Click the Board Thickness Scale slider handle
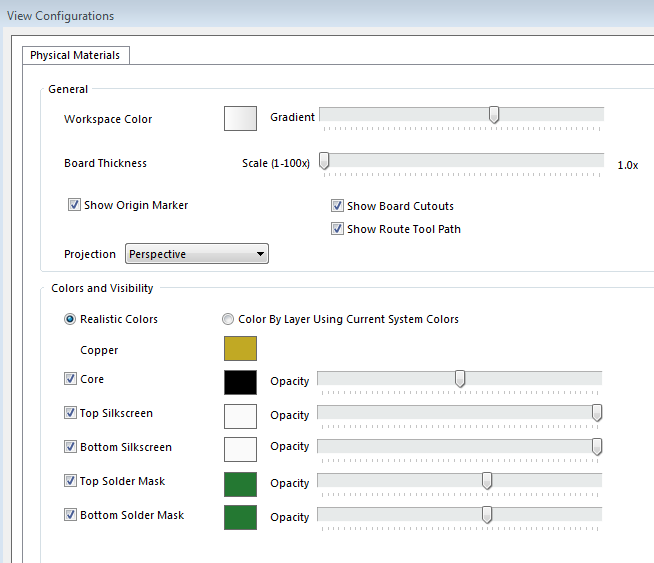This screenshot has height=563, width=654. [324, 162]
